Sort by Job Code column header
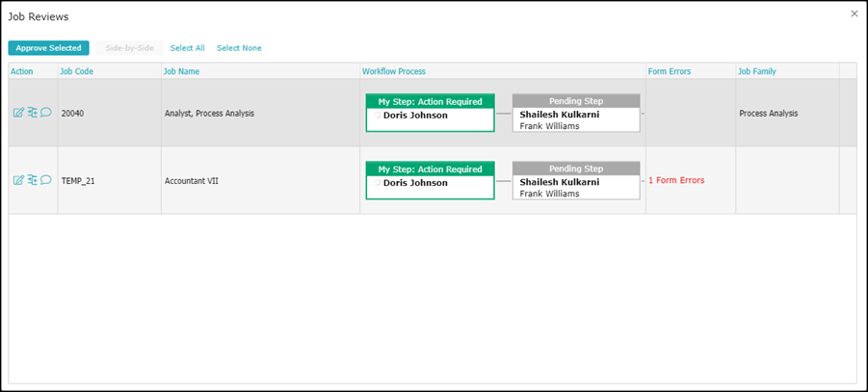This screenshot has height=392, width=868. [x=75, y=71]
